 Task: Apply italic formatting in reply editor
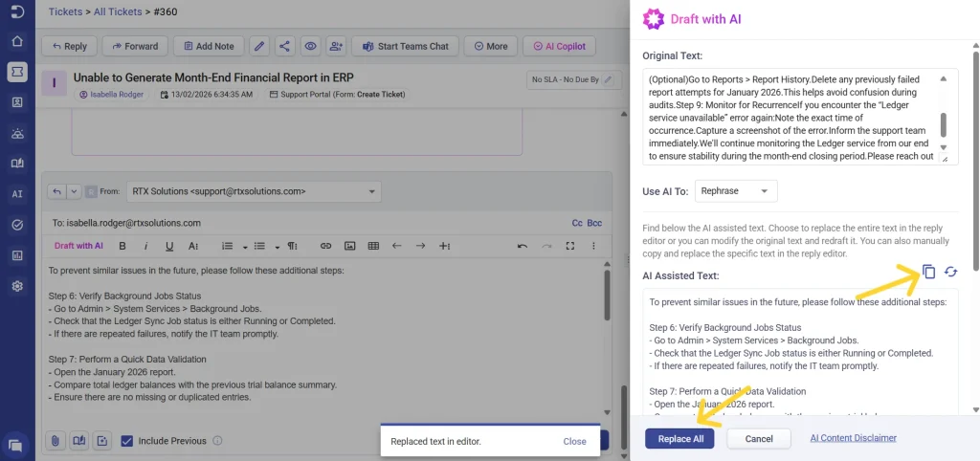tap(145, 246)
